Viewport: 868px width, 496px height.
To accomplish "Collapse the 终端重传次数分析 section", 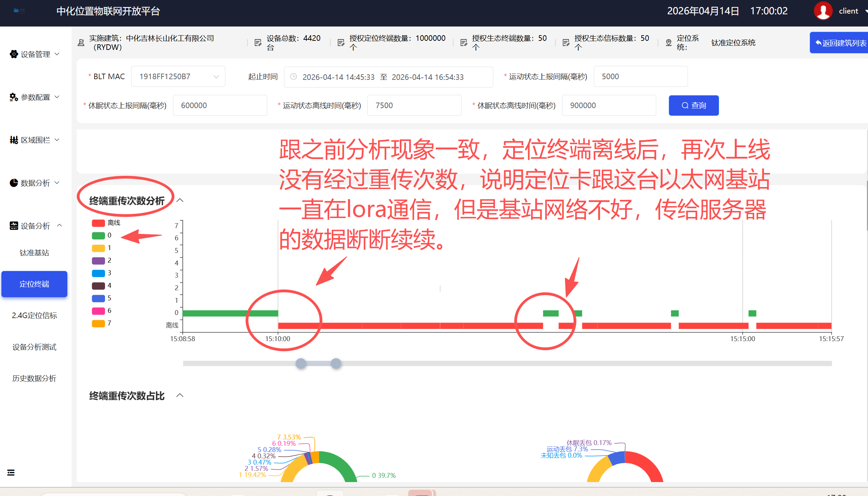I will [x=180, y=200].
